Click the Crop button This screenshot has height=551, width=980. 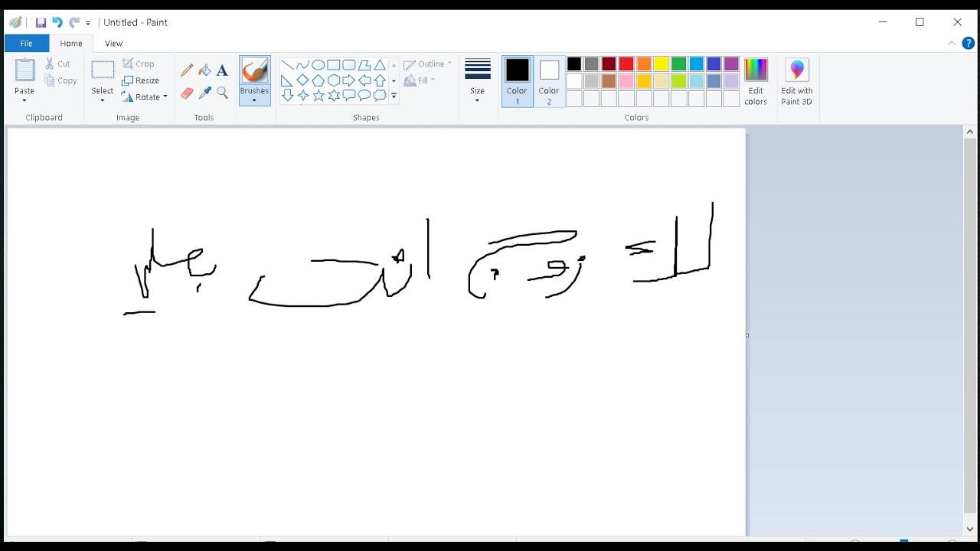click(x=138, y=64)
